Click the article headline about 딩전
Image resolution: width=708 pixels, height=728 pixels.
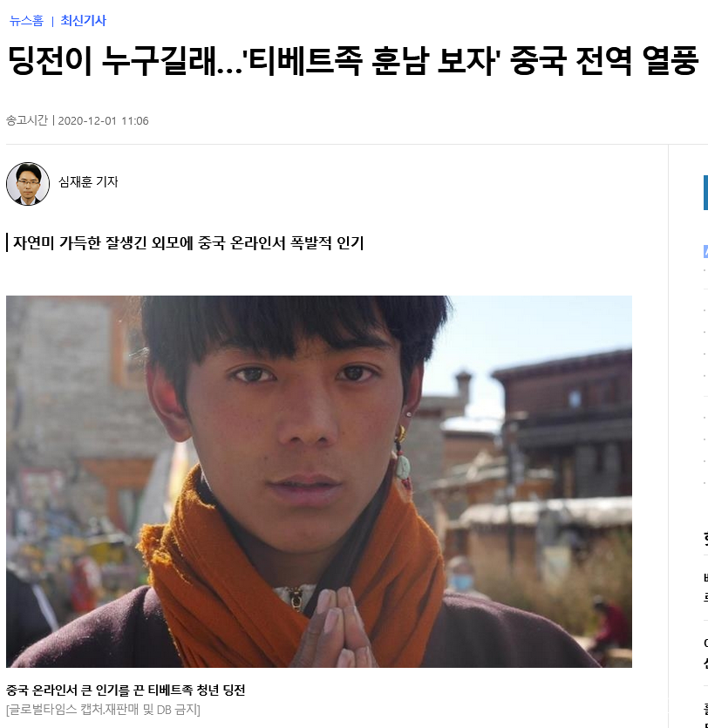click(354, 61)
